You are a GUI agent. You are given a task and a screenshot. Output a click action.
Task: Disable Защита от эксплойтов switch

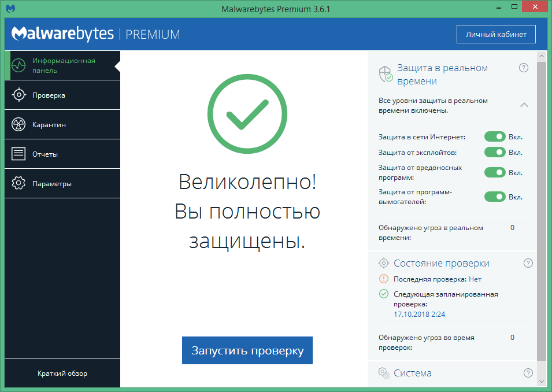[x=495, y=153]
